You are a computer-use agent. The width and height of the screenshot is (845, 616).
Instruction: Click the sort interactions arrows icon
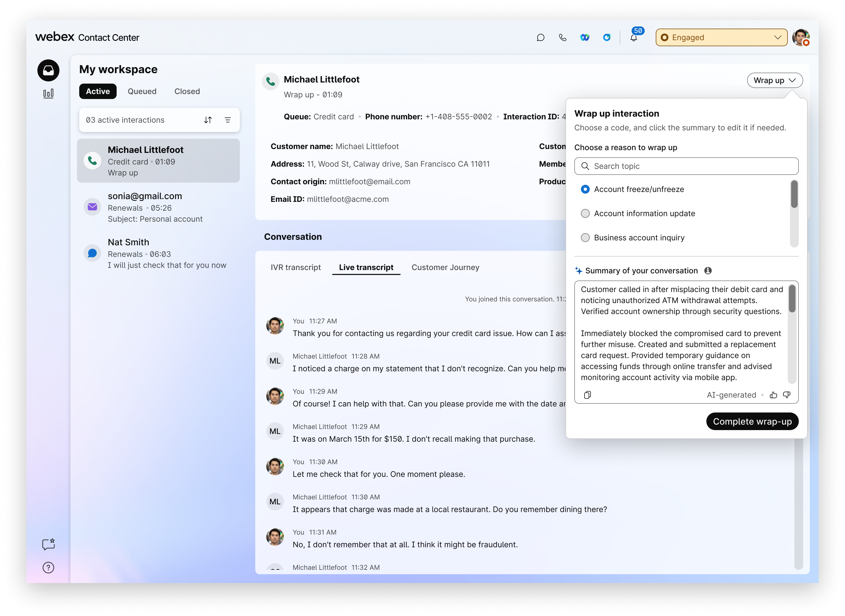pyautogui.click(x=208, y=120)
